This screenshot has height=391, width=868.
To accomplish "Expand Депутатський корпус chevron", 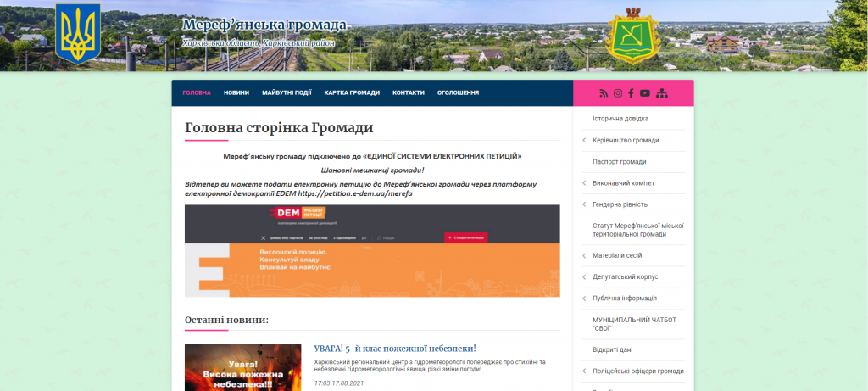I will pyautogui.click(x=584, y=276).
